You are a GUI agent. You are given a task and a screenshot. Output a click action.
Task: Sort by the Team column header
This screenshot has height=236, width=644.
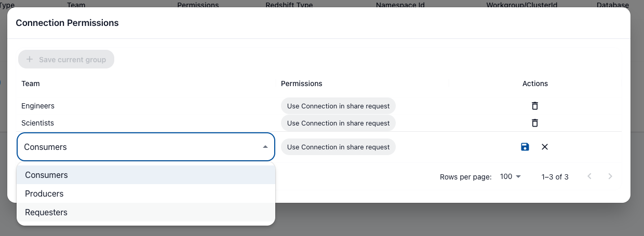tap(31, 84)
